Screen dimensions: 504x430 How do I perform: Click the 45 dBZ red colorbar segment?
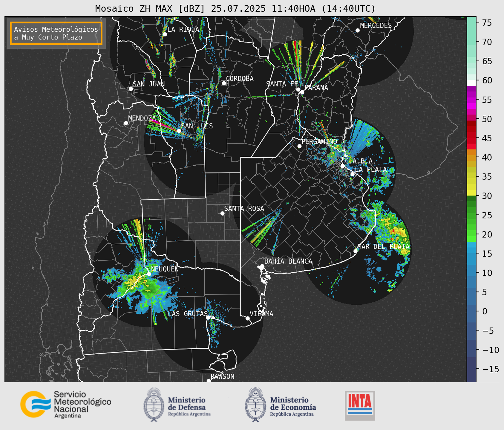click(x=471, y=139)
